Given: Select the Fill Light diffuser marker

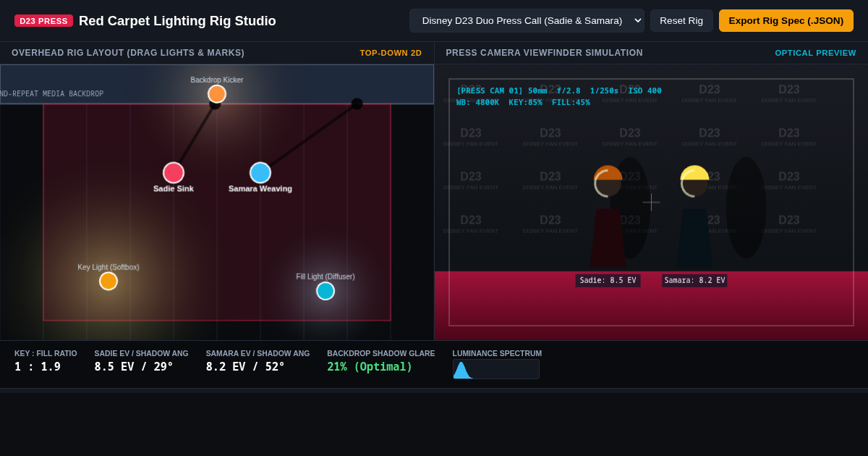Looking at the screenshot, I should 325,291.
